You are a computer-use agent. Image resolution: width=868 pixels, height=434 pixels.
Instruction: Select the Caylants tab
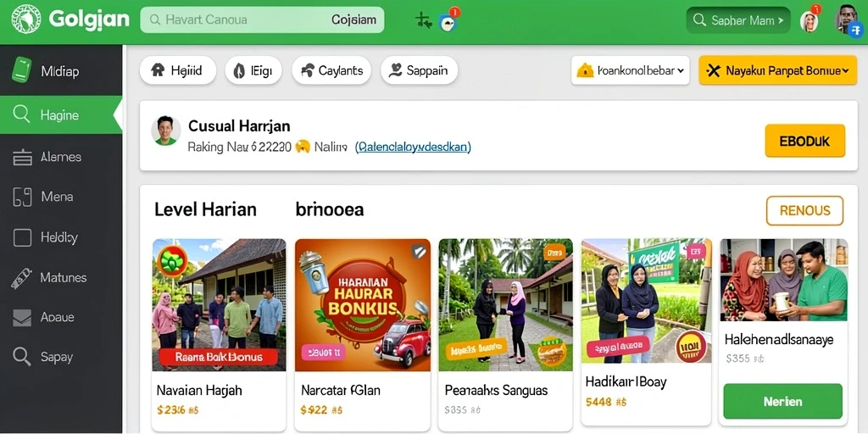(331, 70)
